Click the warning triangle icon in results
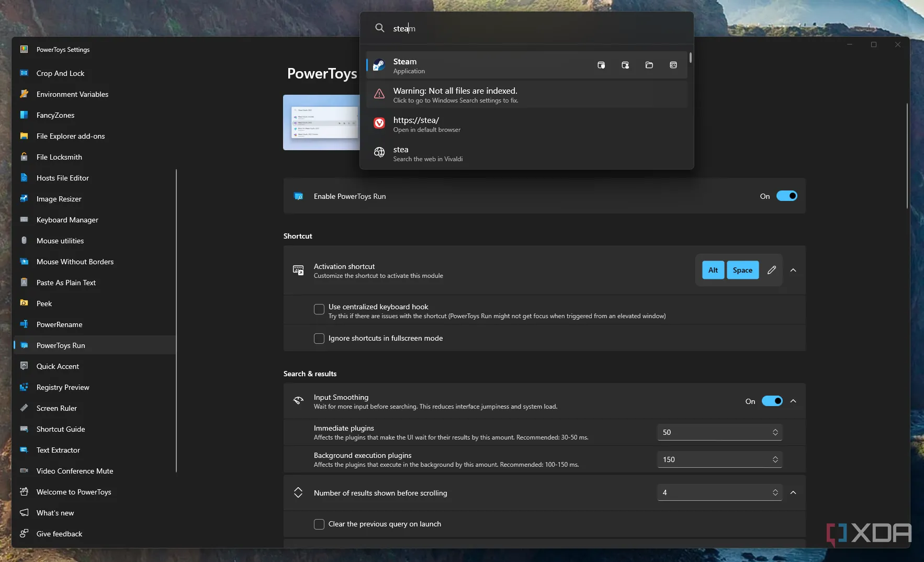Viewport: 924px width, 562px height. coord(379,94)
